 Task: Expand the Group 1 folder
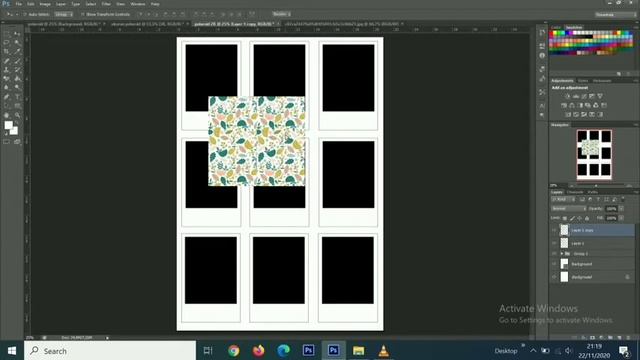562,254
